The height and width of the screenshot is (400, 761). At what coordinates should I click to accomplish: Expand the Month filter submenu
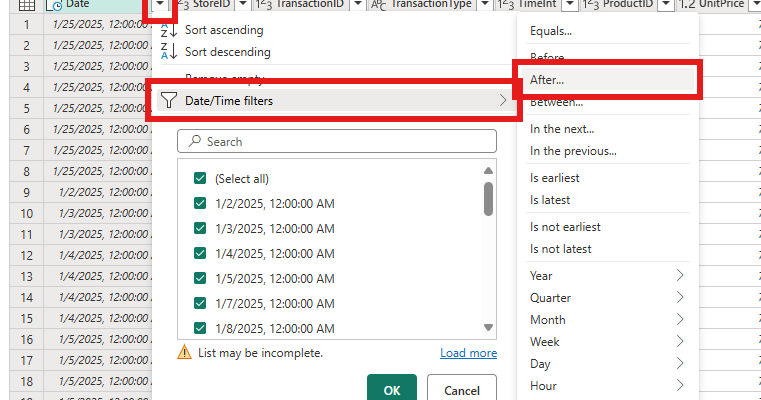[x=680, y=319]
